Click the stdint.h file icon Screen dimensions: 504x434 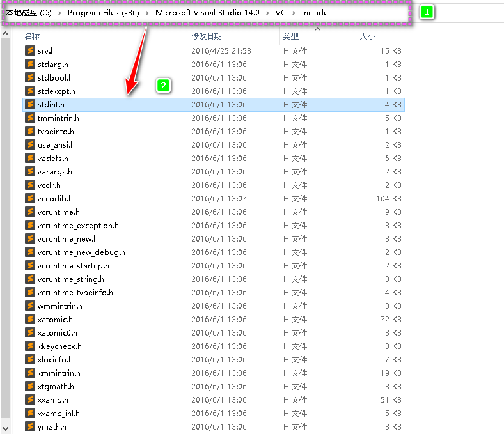click(30, 104)
